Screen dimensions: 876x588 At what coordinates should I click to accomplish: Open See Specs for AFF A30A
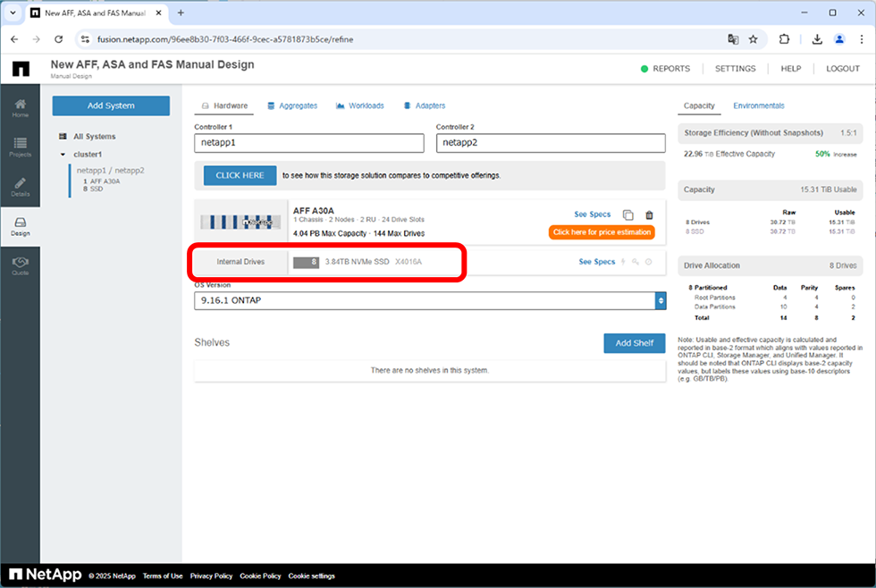(592, 214)
